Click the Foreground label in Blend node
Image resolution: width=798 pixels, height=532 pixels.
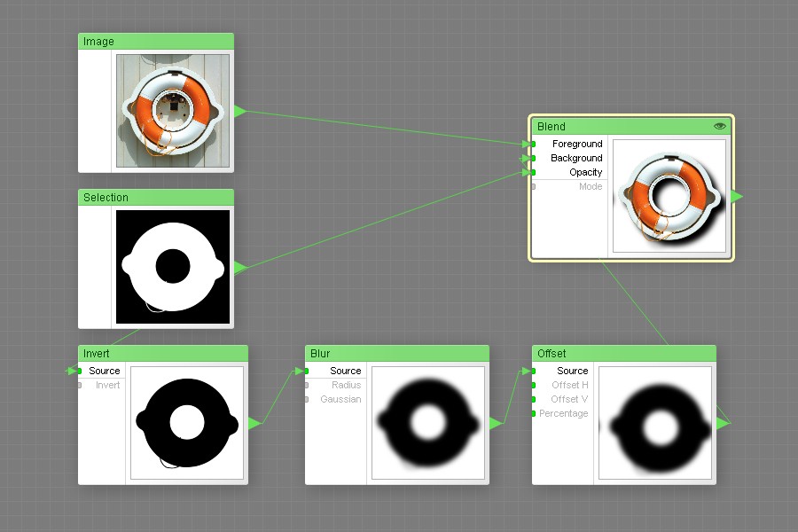(x=577, y=144)
